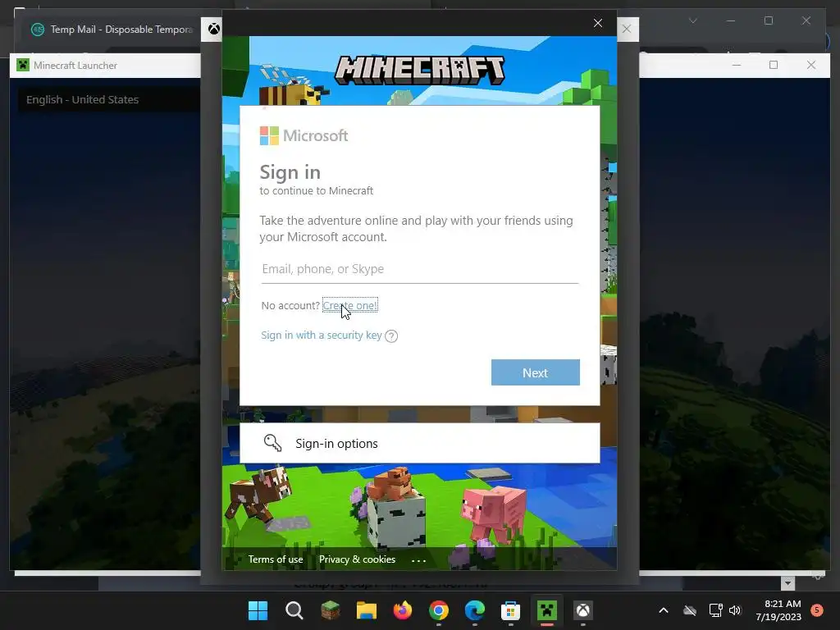Click the key icon in Sign-in options

[x=272, y=443]
